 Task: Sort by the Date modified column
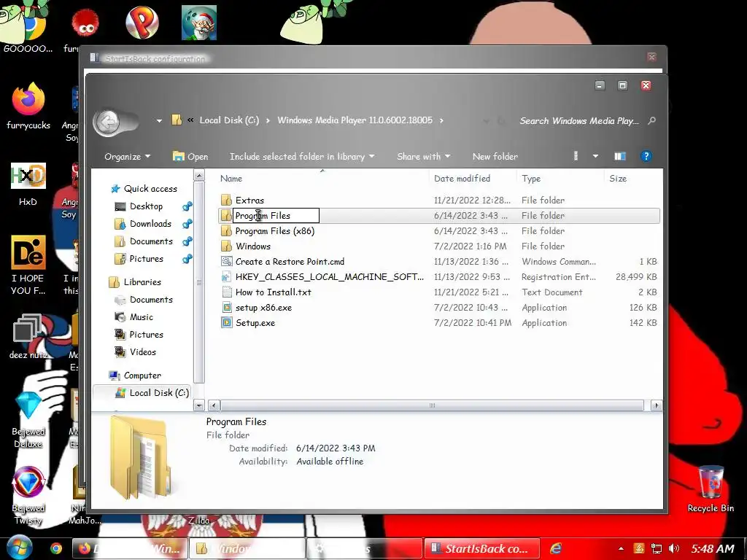(462, 179)
